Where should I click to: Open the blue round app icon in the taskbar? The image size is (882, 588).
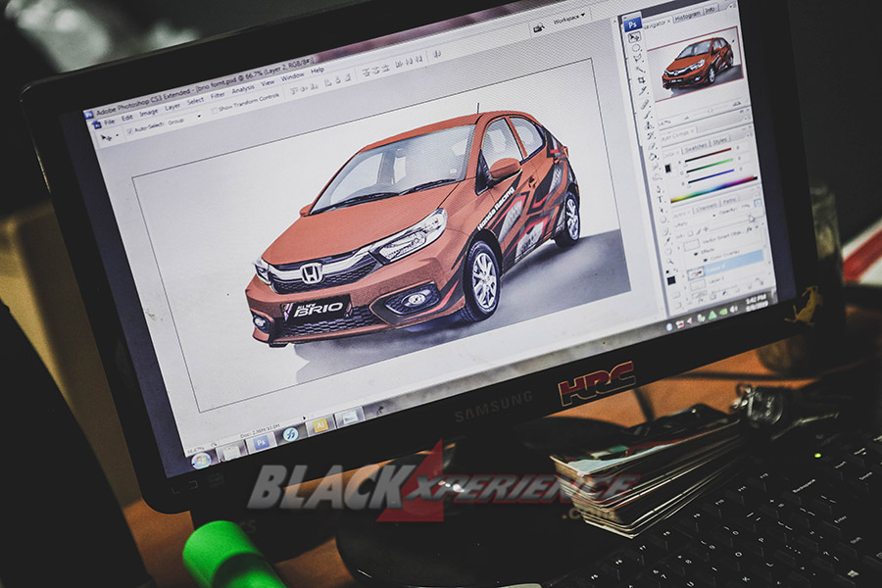coord(290,434)
